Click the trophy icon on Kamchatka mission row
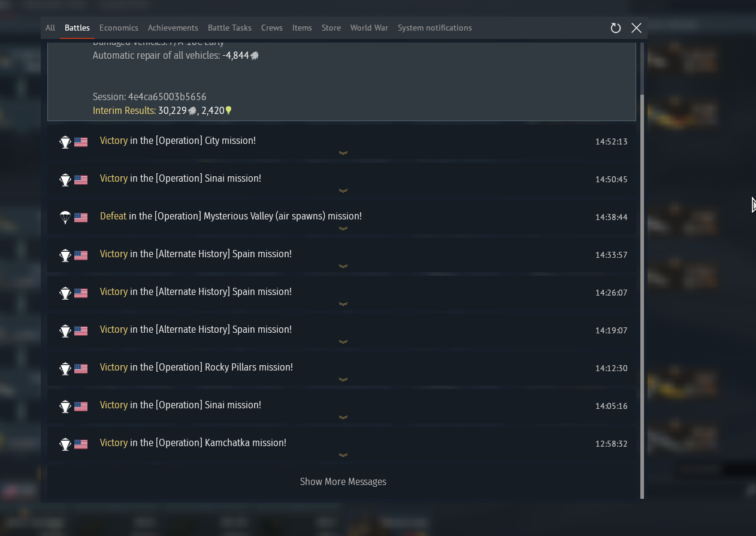This screenshot has width=756, height=536. coord(65,444)
